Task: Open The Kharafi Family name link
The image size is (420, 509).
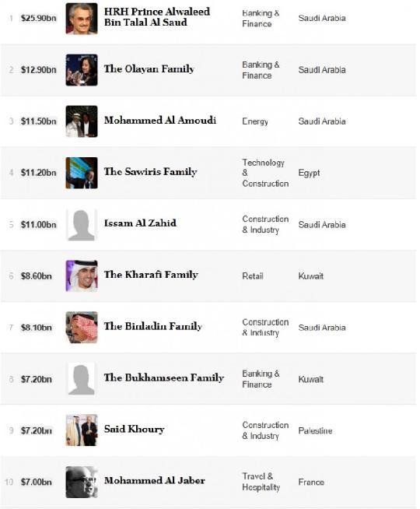Action: 151,275
